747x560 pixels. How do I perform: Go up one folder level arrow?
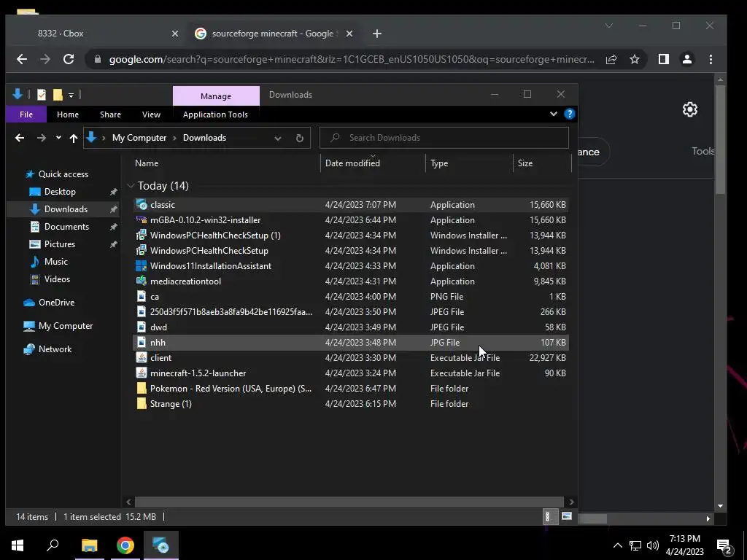click(x=74, y=138)
